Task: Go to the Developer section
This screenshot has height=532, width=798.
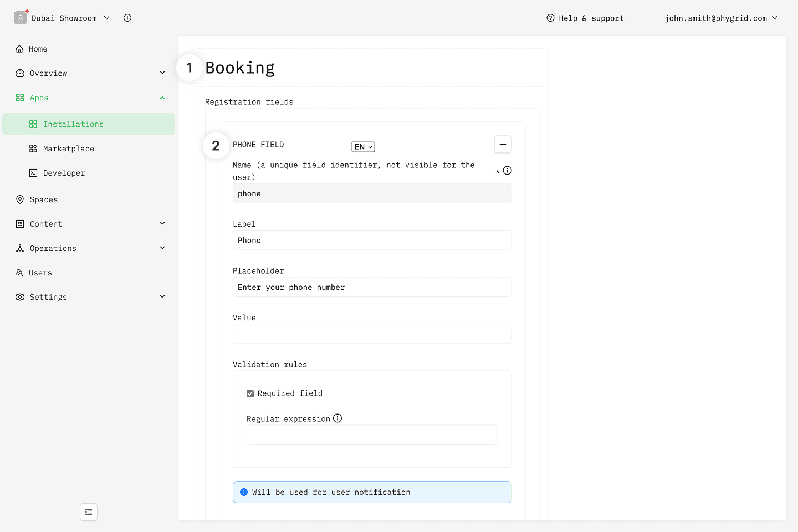Action: (64, 173)
